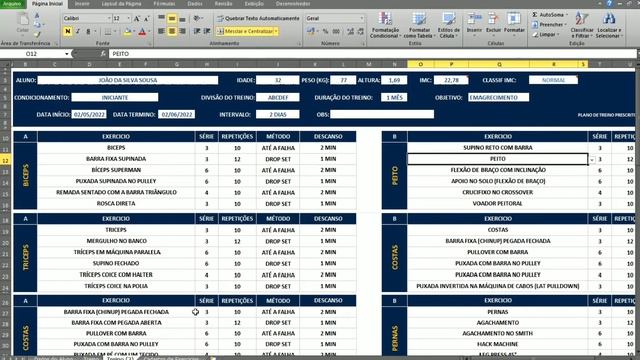The height and width of the screenshot is (360, 640).
Task: Switch to the Inserir ribbon tab
Action: [82, 4]
